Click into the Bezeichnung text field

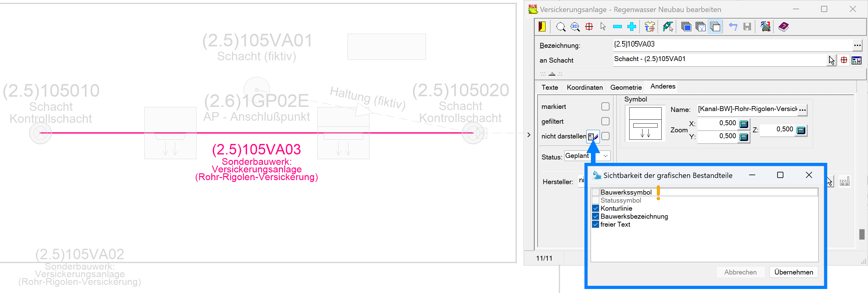(x=731, y=45)
